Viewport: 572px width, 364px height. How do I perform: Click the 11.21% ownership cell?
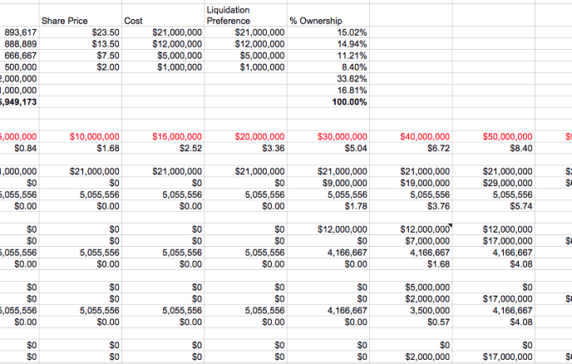pyautogui.click(x=328, y=56)
